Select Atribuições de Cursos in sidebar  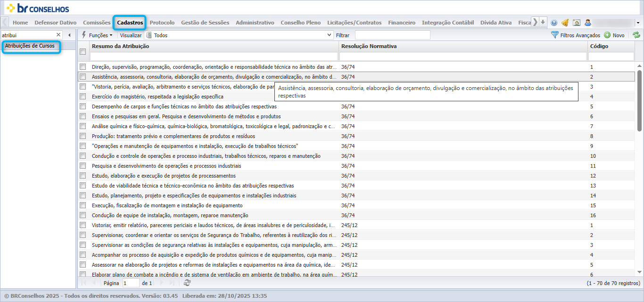click(30, 46)
